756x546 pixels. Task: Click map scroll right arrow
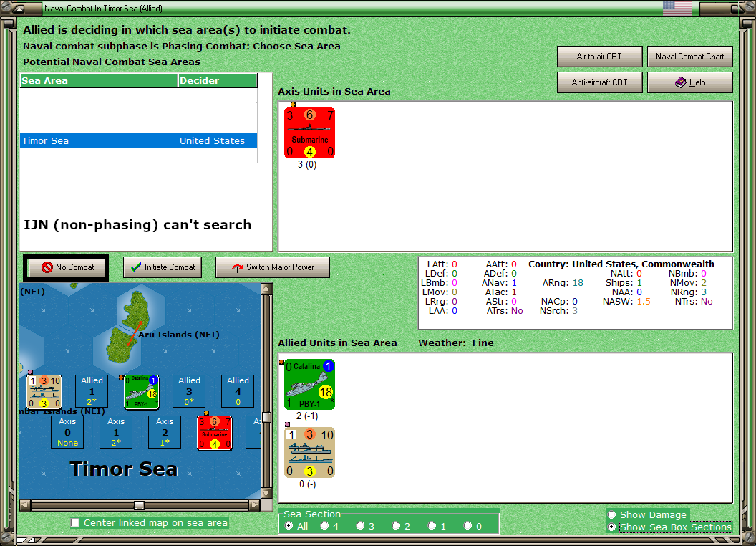tap(255, 505)
